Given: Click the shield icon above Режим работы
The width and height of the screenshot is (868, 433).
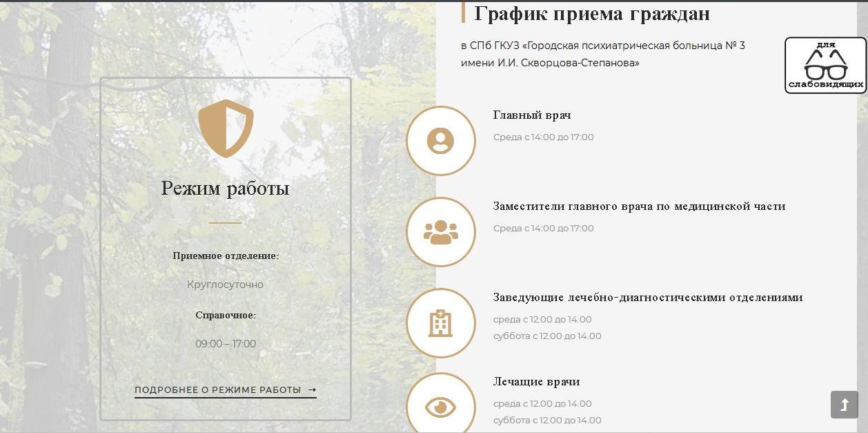Looking at the screenshot, I should (226, 128).
